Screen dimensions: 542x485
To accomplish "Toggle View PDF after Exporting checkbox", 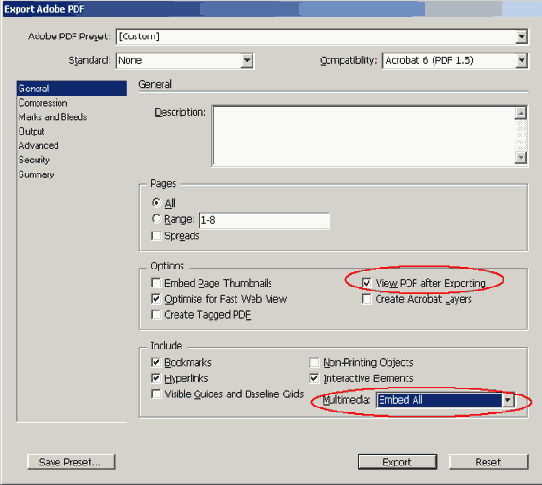I will click(366, 283).
